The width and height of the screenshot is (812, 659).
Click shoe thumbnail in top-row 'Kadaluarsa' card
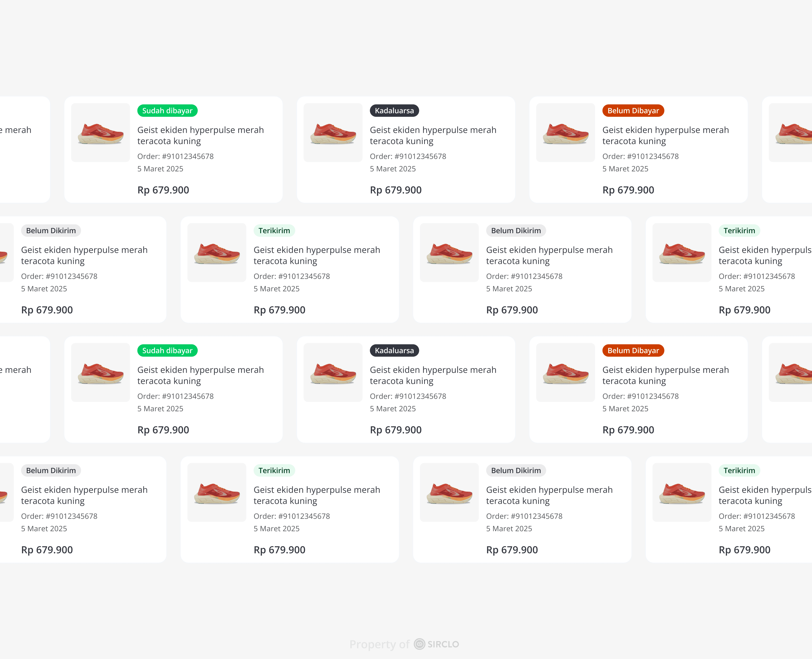click(x=333, y=133)
